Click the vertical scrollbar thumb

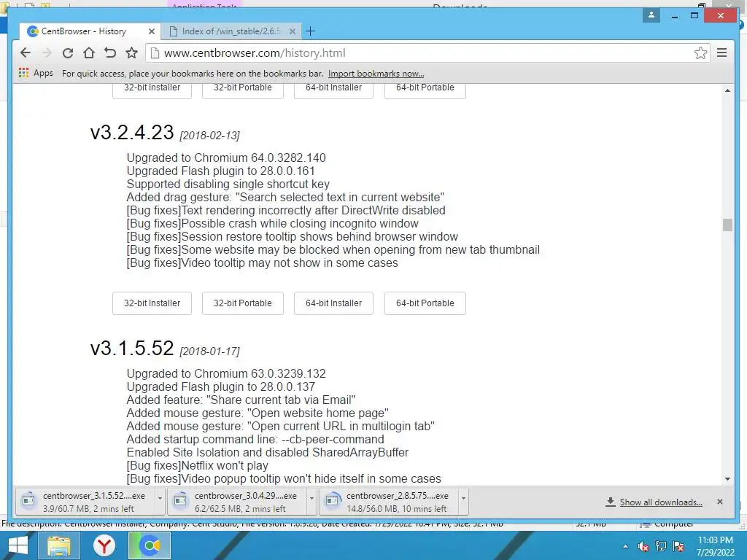[727, 225]
